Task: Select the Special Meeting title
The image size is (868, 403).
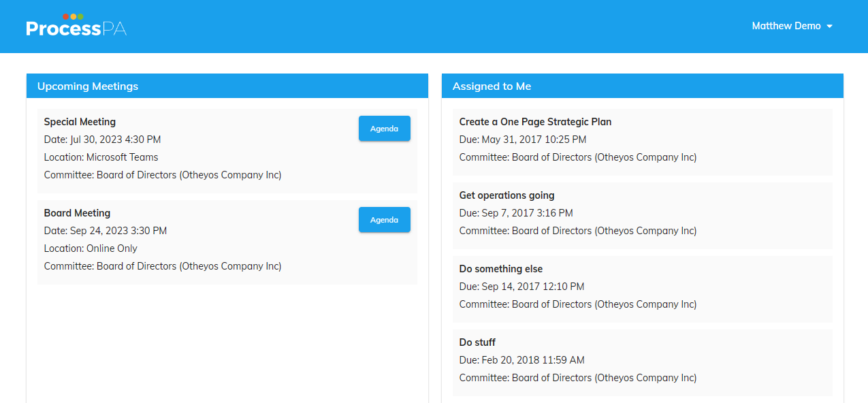Action: [x=80, y=122]
